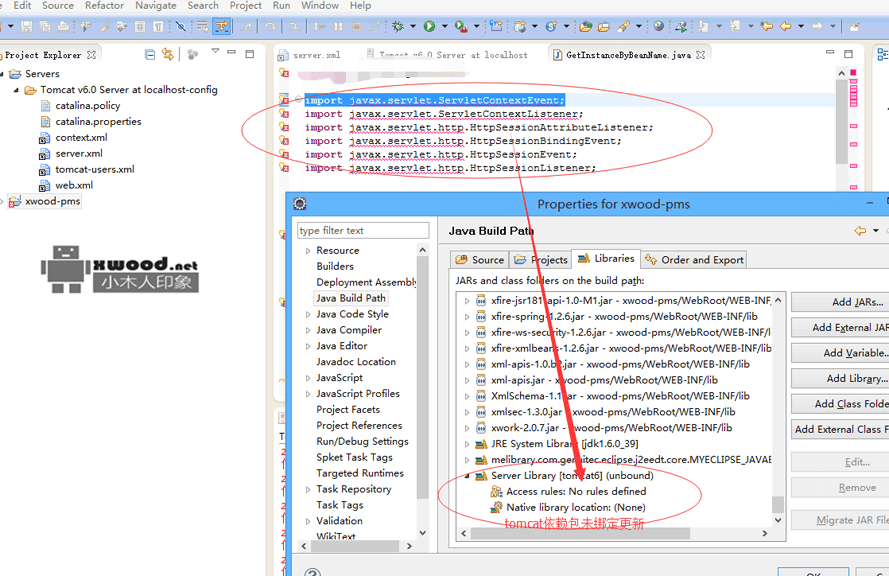
Task: Expand the xfire-spring-1.2.6.jar entry
Action: pos(467,317)
